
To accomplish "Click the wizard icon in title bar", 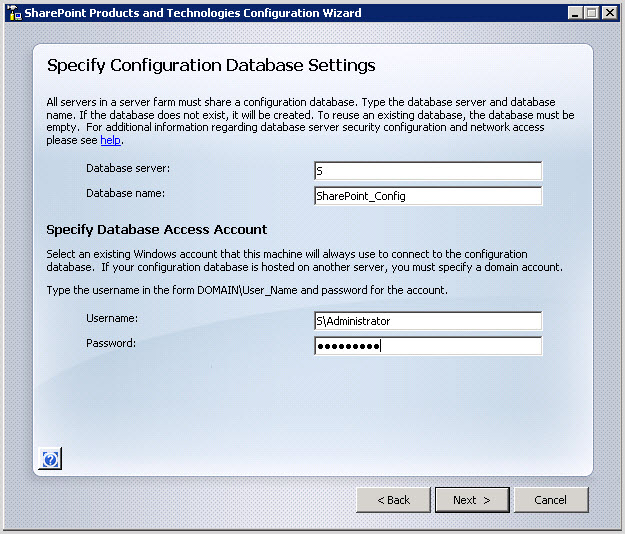I will coord(14,13).
